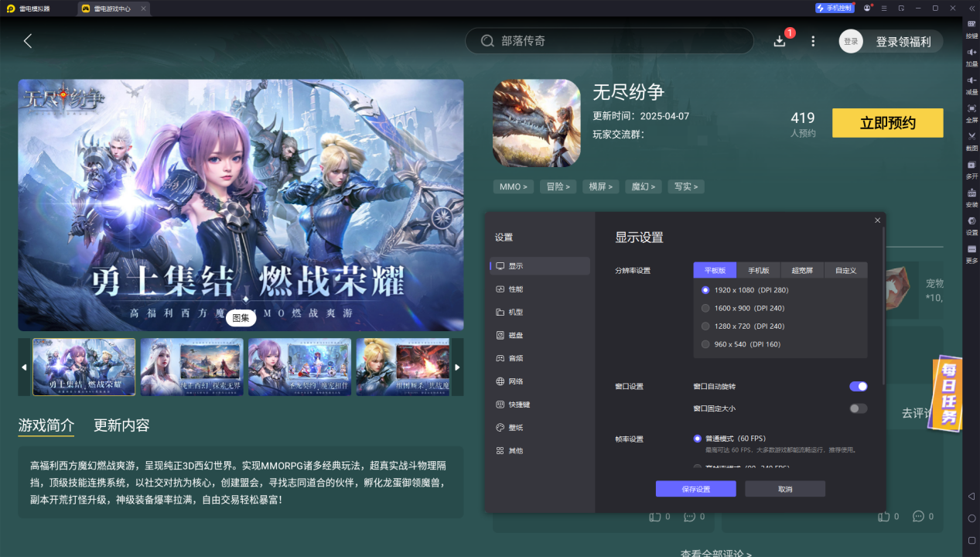This screenshot has width=980, height=557.
Task: Click 取消 cancel button
Action: 785,489
